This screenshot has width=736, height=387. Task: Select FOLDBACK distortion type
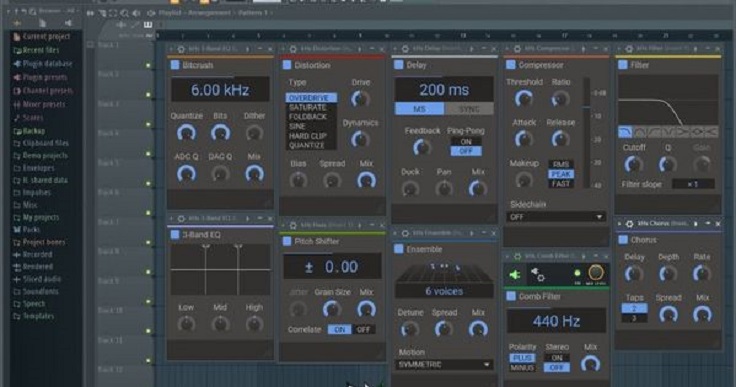(311, 116)
